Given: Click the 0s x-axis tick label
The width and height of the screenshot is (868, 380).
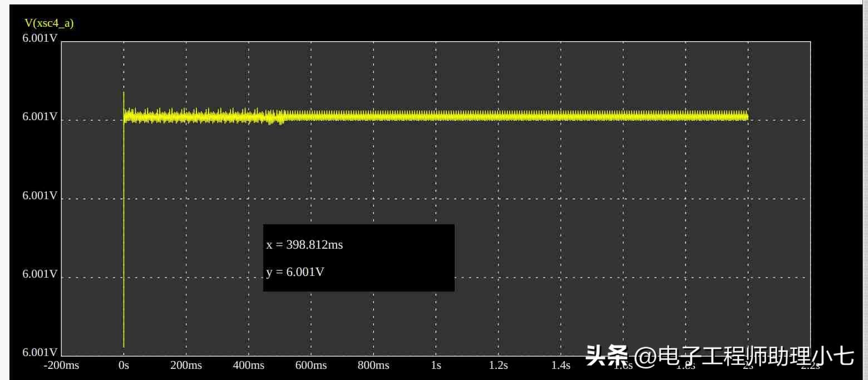Looking at the screenshot, I should (x=124, y=366).
